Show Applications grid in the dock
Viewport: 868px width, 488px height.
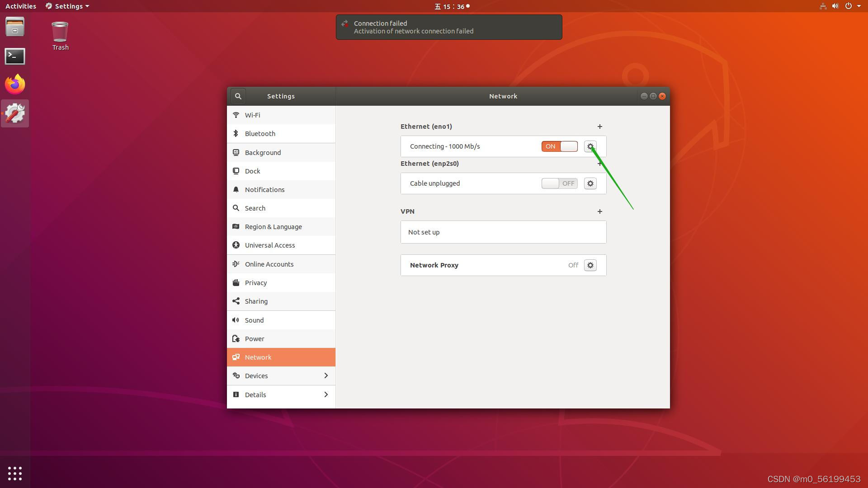point(15,474)
